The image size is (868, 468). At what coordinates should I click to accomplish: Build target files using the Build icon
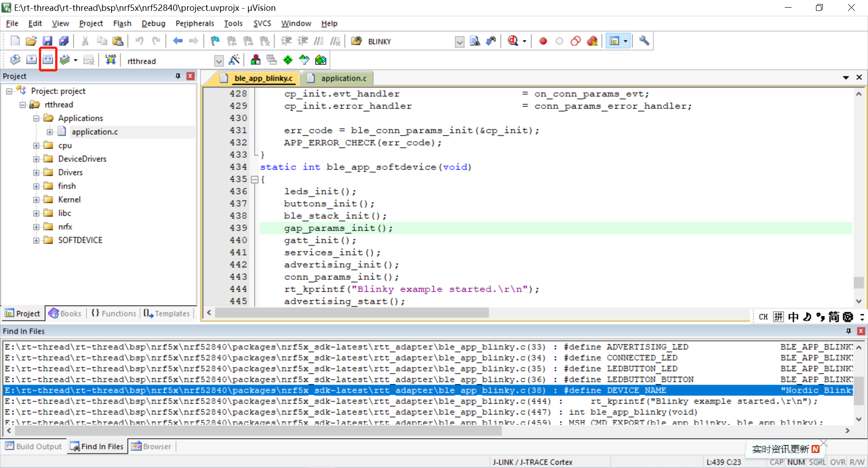pyautogui.click(x=31, y=60)
